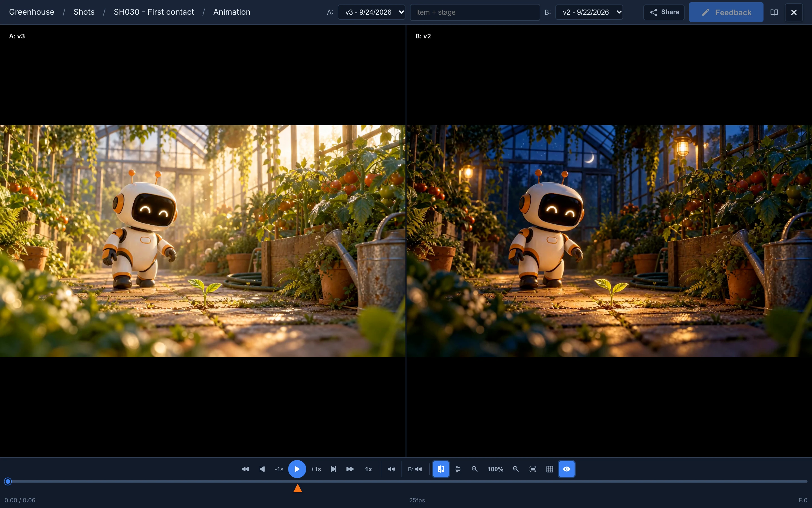Click the 0:00 / 0:06 time readout

coord(20,500)
